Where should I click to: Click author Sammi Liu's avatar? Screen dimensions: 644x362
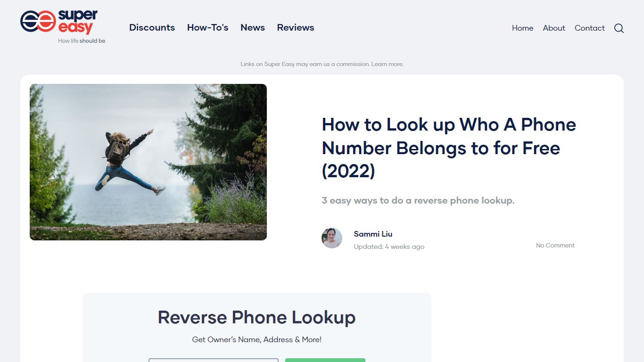pyautogui.click(x=332, y=238)
